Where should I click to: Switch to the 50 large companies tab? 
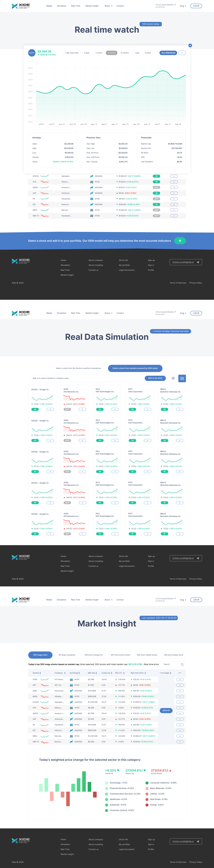tap(67, 655)
